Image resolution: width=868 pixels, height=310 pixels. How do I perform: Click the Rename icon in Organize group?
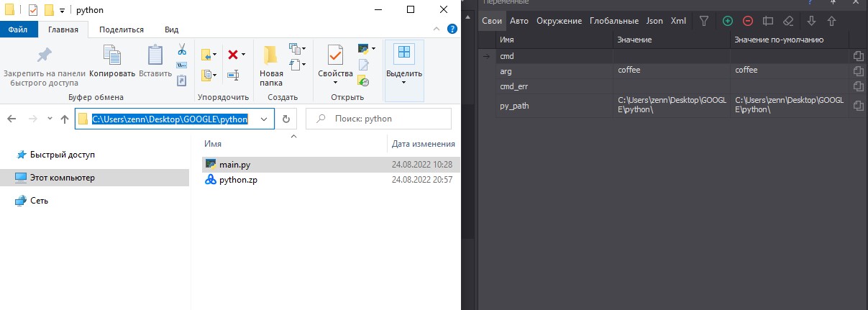coord(233,74)
